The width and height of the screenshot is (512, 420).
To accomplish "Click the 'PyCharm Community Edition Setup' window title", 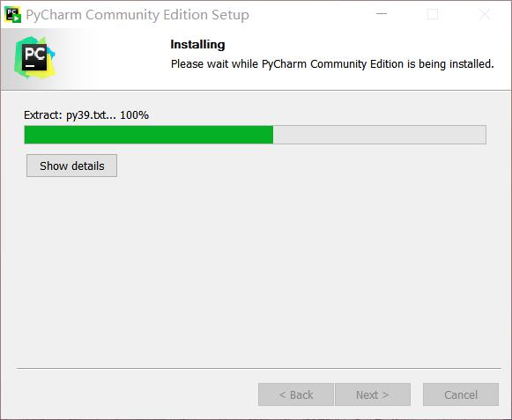I will coord(137,15).
